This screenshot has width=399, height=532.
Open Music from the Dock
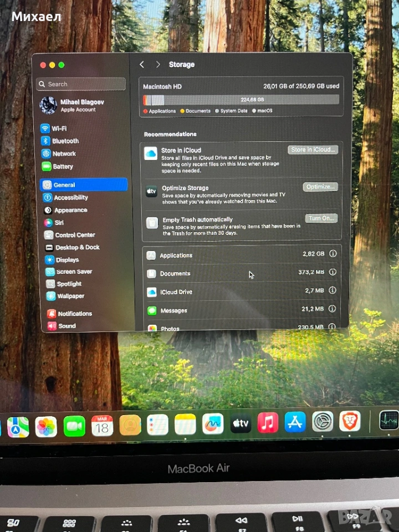tap(268, 422)
